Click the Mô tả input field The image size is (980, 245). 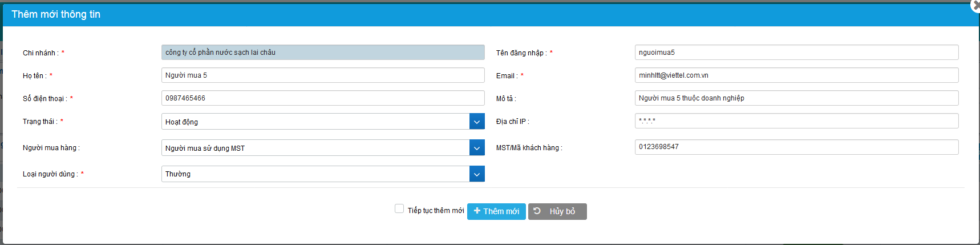tap(796, 98)
